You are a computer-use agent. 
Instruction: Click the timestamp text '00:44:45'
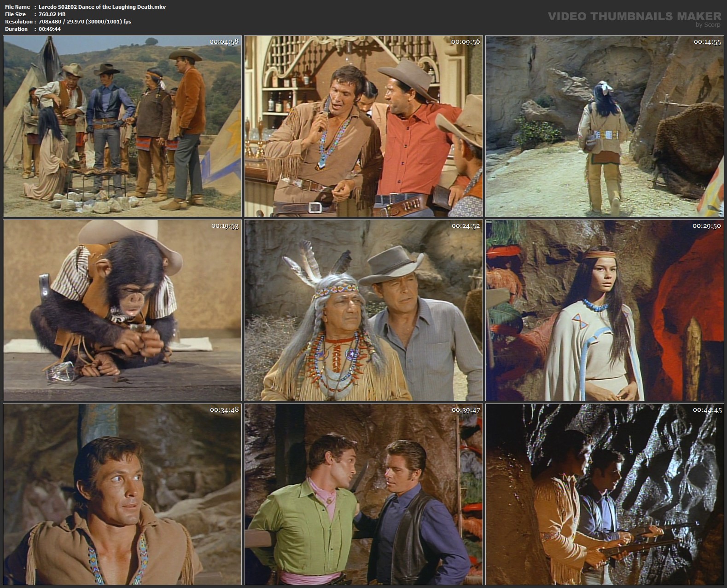pyautogui.click(x=707, y=410)
